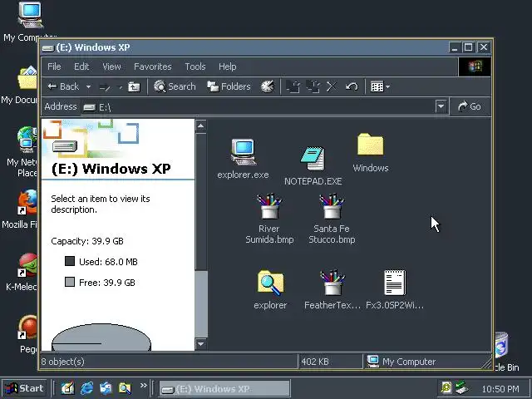Viewport: 532px width, 399px height.
Task: Click the Free: 39.9 GB legend swatch
Action: [70, 282]
